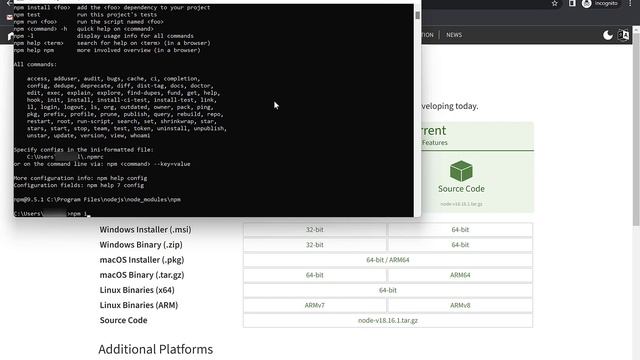Download Linux Binaries ARMv8
This screenshot has width=640, height=360.
point(460,305)
